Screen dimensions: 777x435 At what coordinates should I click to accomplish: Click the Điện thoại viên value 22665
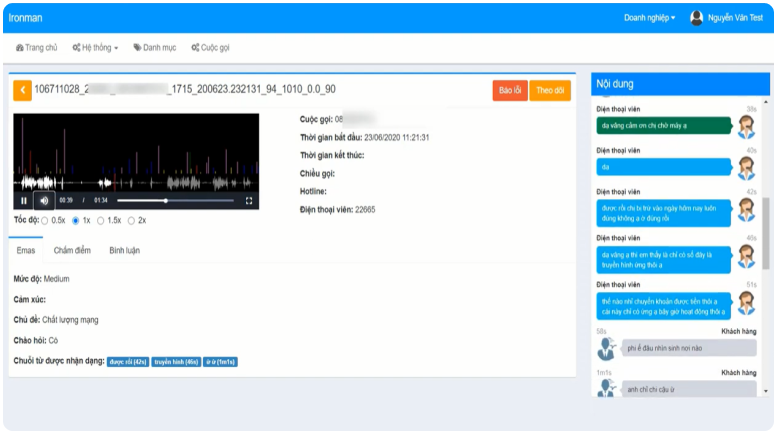[365, 210]
